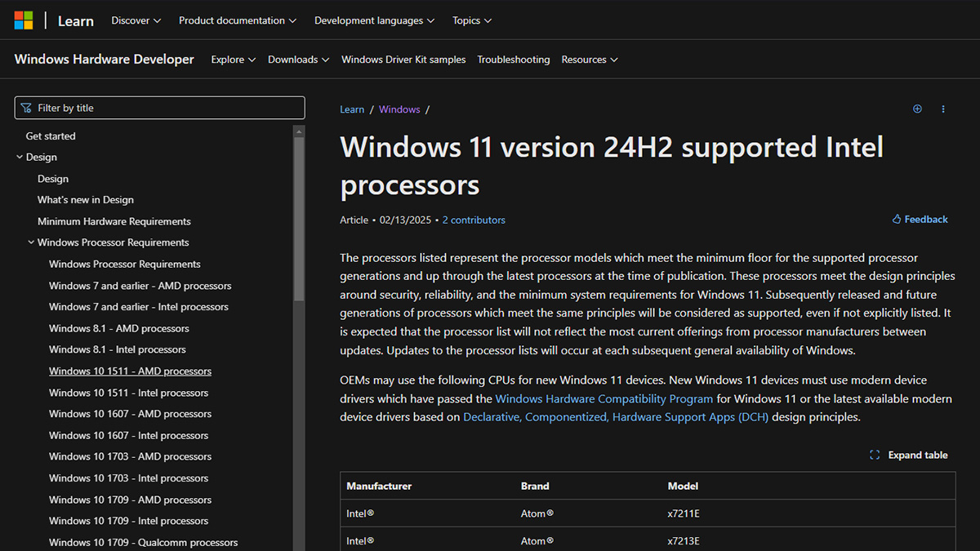Click the add-to-collections plus icon
Screen dimensions: 980x551
pos(917,109)
